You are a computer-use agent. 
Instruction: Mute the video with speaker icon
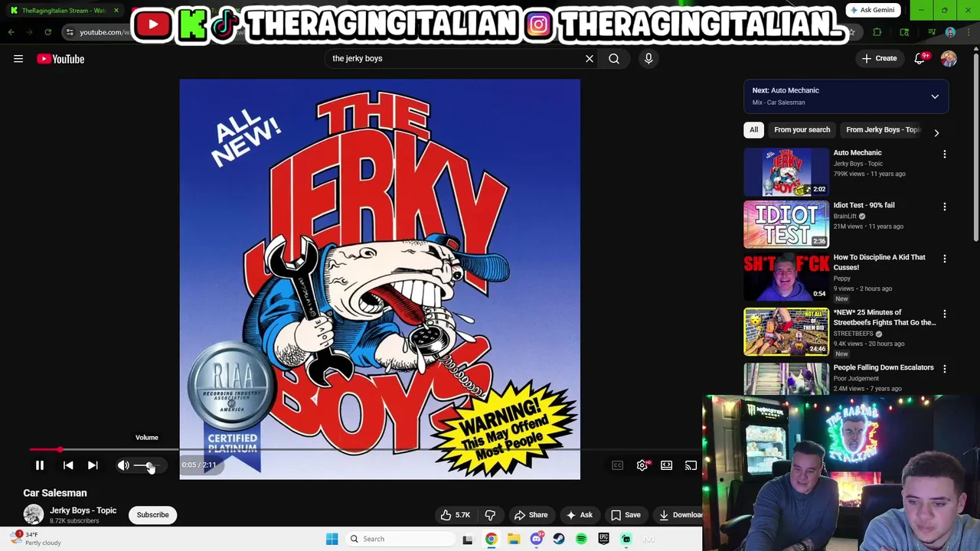coord(123,465)
